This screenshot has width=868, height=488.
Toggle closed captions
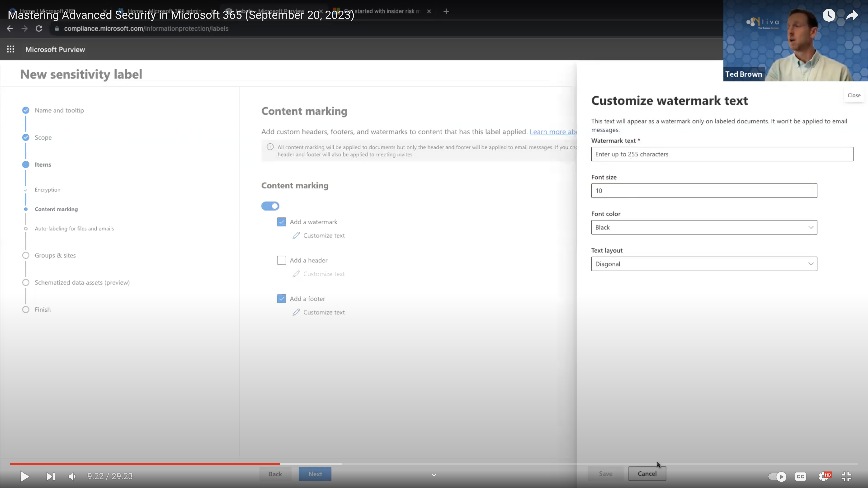tap(801, 476)
